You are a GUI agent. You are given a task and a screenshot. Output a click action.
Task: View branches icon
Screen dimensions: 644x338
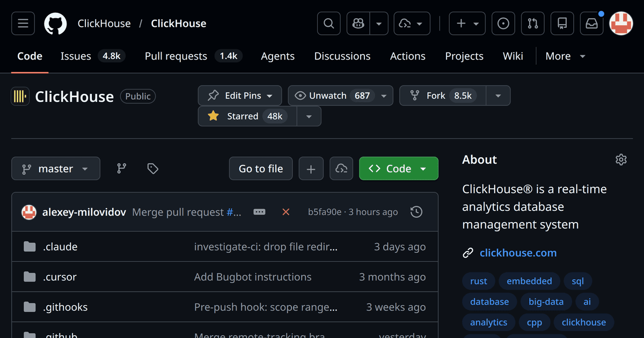click(x=122, y=168)
